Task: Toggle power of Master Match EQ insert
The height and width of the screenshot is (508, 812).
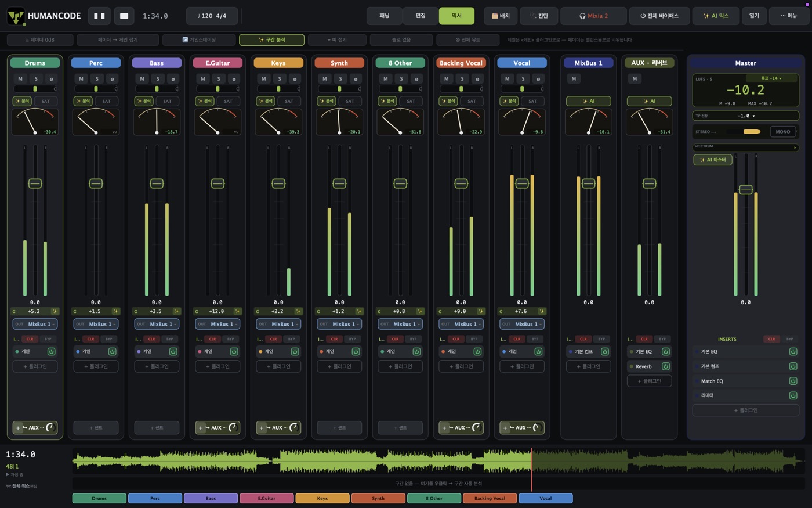Action: pos(793,381)
